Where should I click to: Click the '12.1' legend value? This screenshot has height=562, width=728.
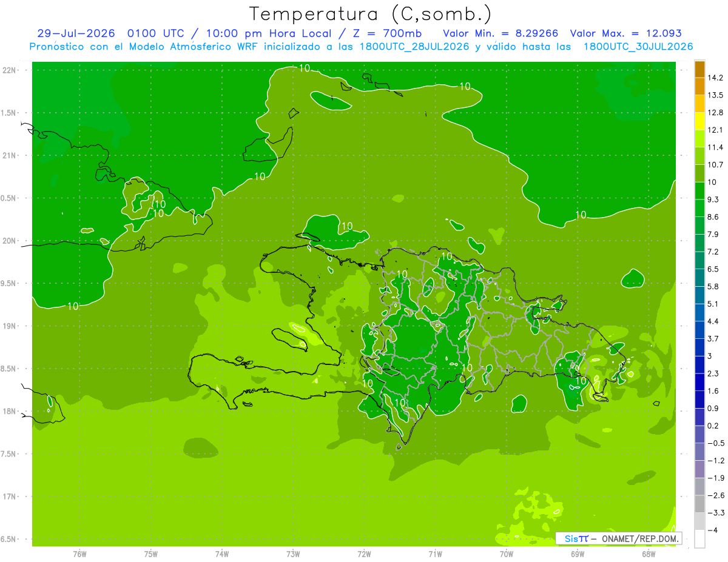coord(715,130)
